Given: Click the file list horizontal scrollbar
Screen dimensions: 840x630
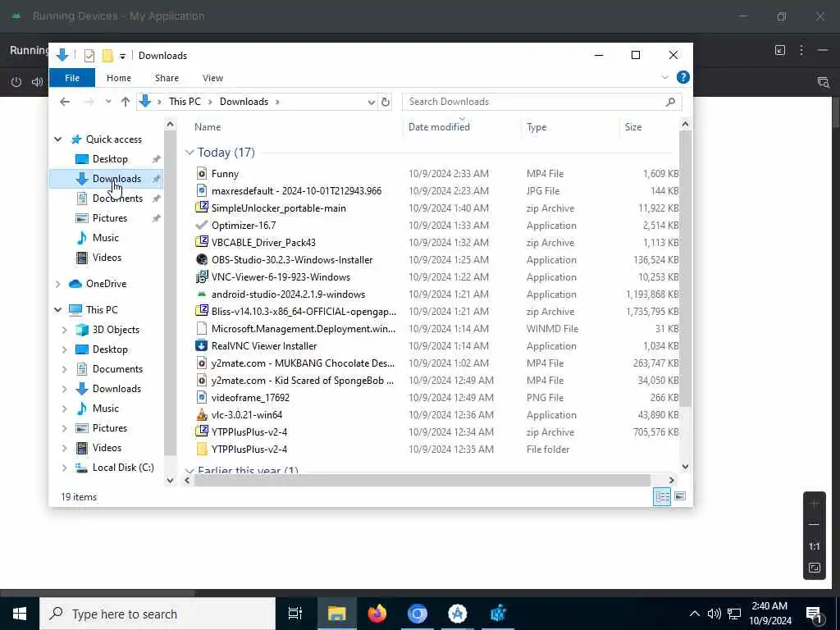Looking at the screenshot, I should tap(422, 480).
